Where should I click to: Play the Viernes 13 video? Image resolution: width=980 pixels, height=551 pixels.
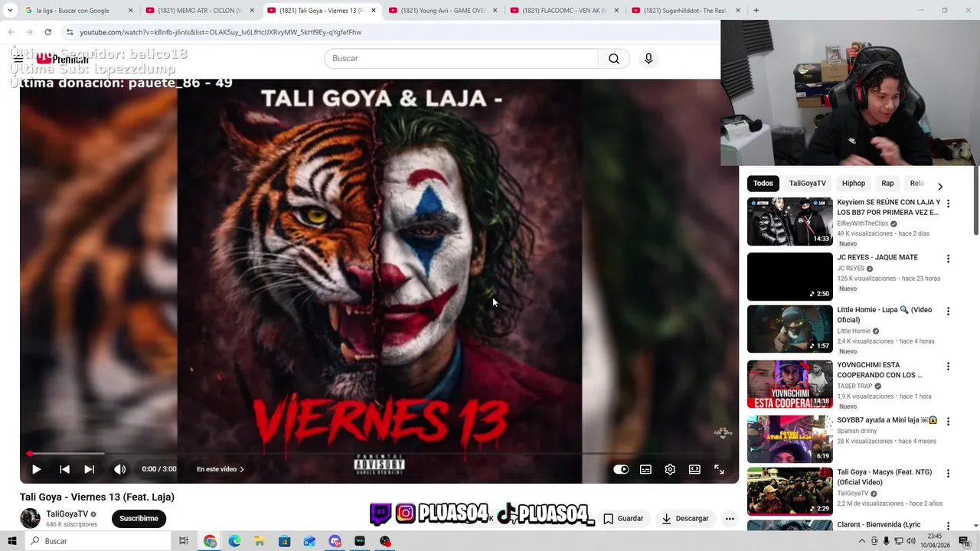click(36, 469)
